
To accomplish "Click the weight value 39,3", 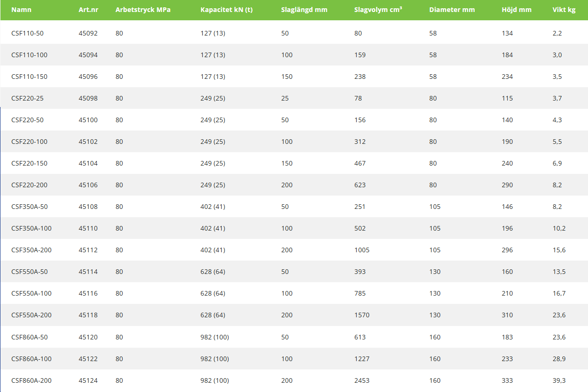I will tap(559, 380).
